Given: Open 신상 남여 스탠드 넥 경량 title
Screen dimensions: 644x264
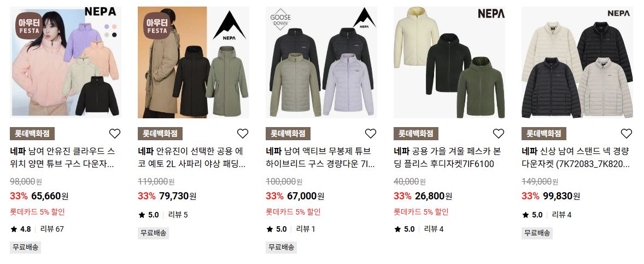Looking at the screenshot, I should click(576, 158).
